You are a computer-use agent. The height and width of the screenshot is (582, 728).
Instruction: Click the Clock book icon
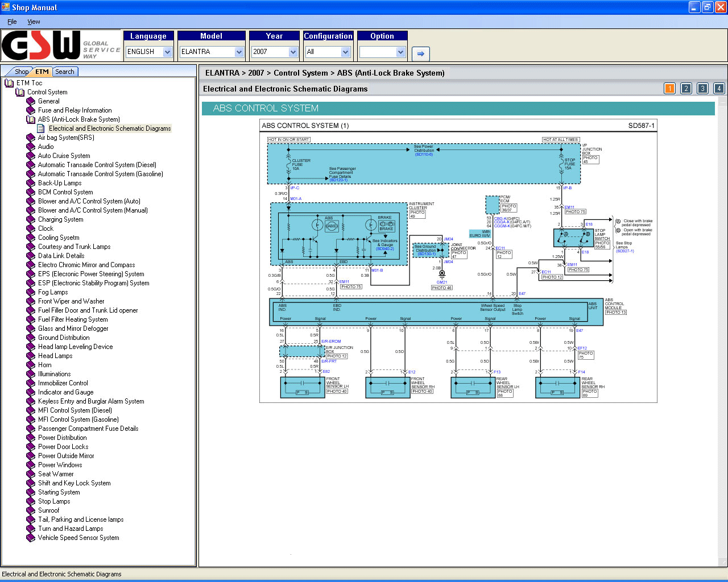coord(31,228)
